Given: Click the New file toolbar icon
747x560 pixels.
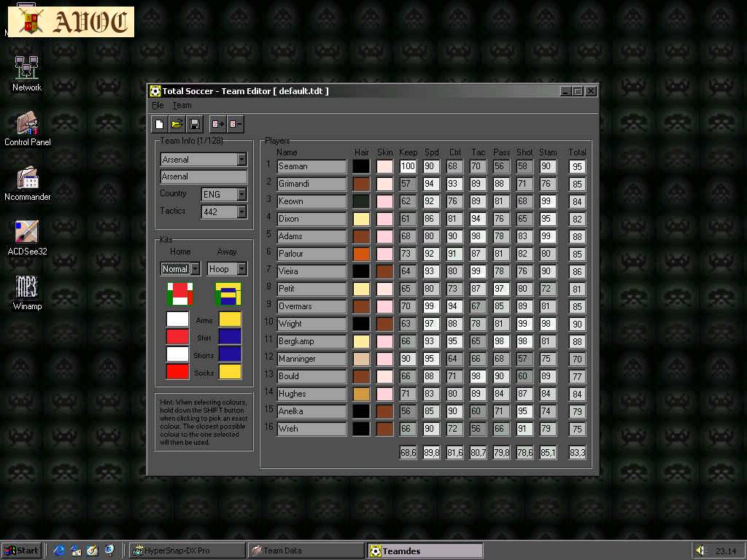Looking at the screenshot, I should (159, 124).
